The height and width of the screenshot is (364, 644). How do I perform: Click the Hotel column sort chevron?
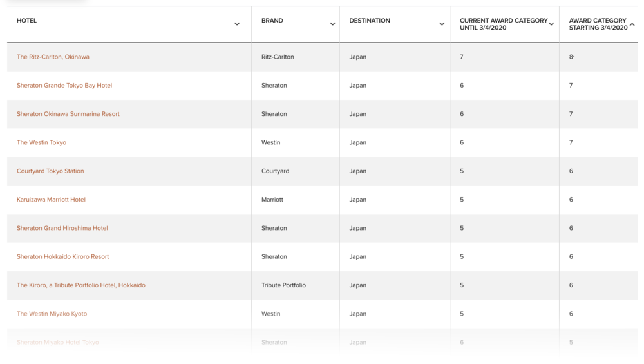[x=237, y=24]
